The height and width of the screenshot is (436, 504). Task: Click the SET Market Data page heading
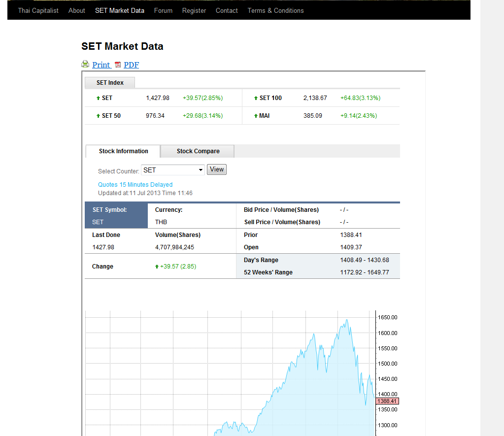pos(122,46)
